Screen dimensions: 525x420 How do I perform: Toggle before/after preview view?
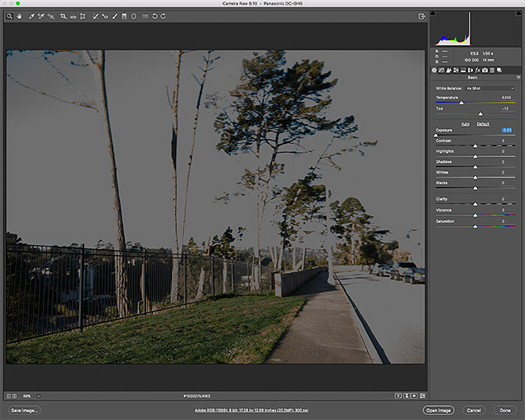click(399, 396)
